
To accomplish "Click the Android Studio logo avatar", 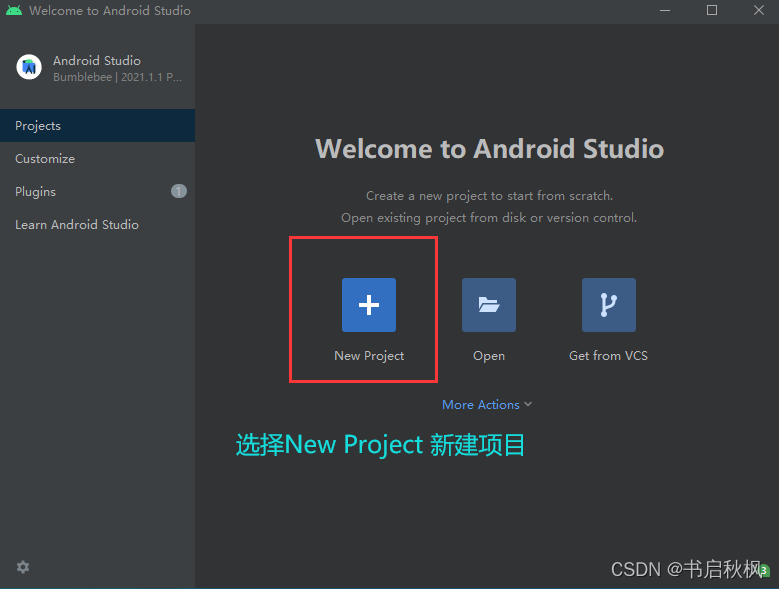I will click(x=29, y=67).
